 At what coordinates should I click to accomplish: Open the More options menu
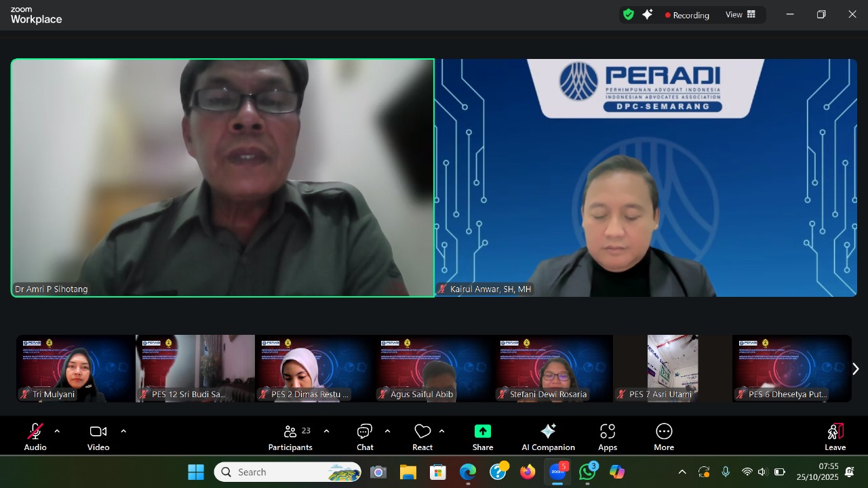point(664,436)
